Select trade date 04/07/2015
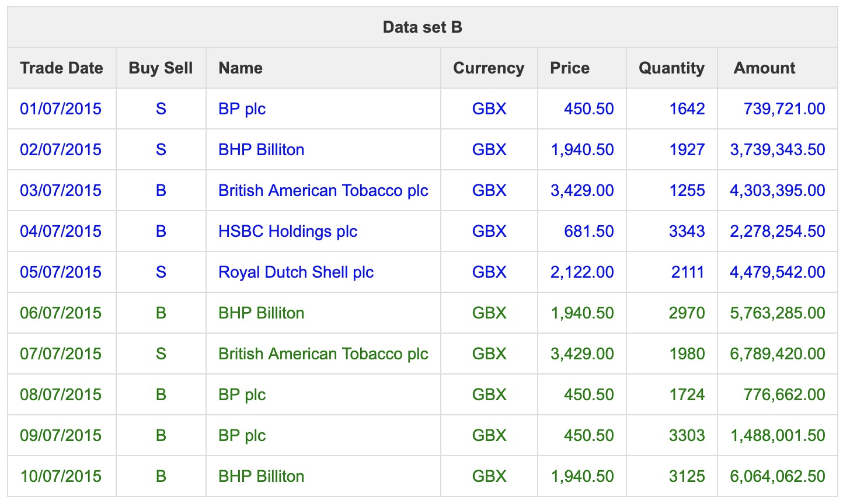This screenshot has height=504, width=843. coord(61,232)
